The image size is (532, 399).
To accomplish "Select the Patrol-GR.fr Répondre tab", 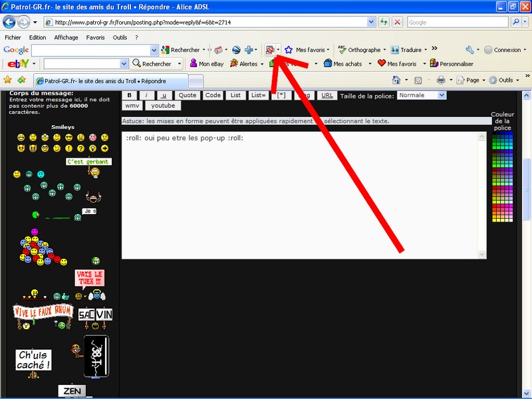I will [111, 81].
